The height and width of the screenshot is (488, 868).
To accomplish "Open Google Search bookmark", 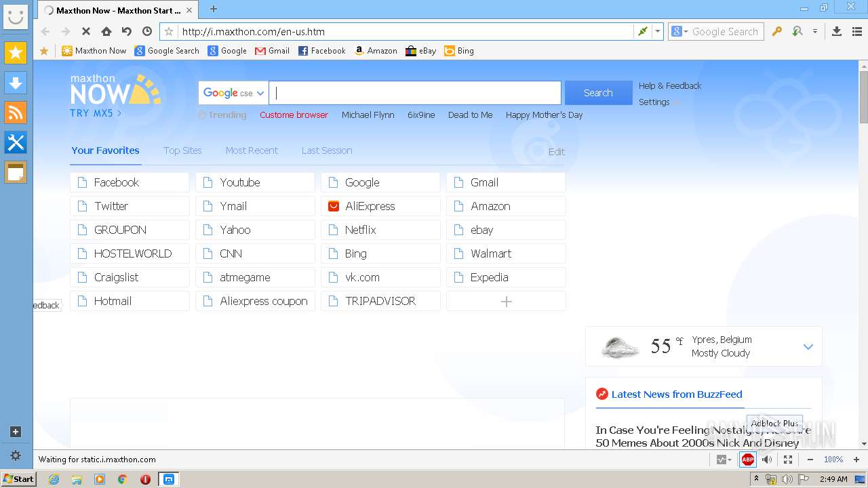I will click(167, 51).
